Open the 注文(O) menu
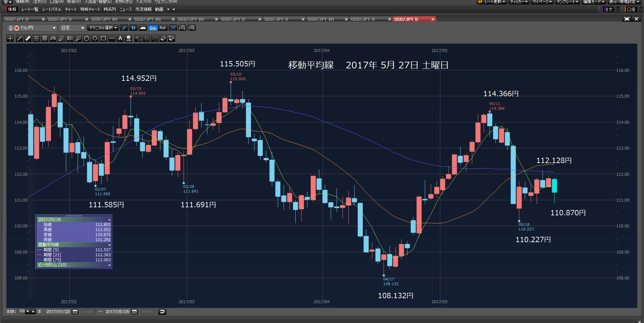This screenshot has width=644, height=323. 40,2
